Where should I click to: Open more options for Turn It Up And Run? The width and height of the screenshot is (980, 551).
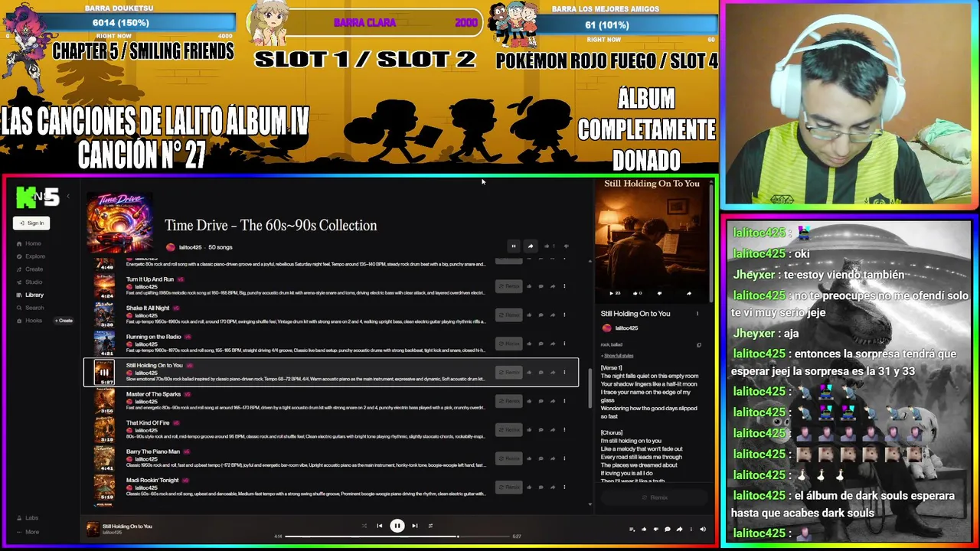(x=564, y=286)
